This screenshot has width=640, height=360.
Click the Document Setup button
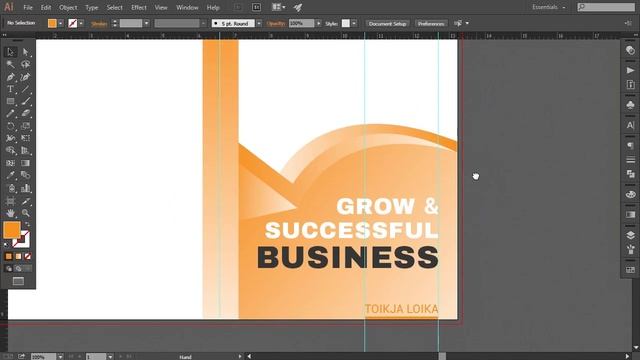tap(387, 24)
